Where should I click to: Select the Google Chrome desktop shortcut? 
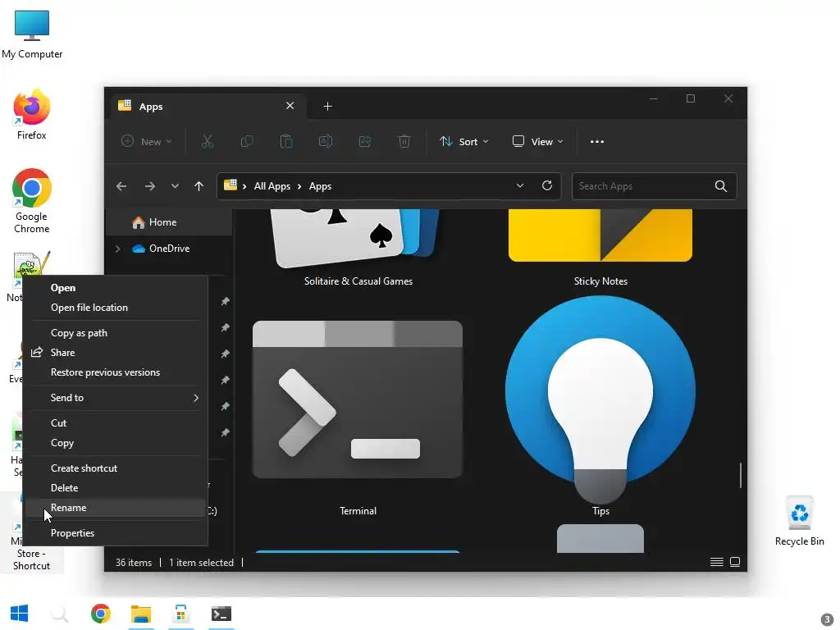coord(32,201)
